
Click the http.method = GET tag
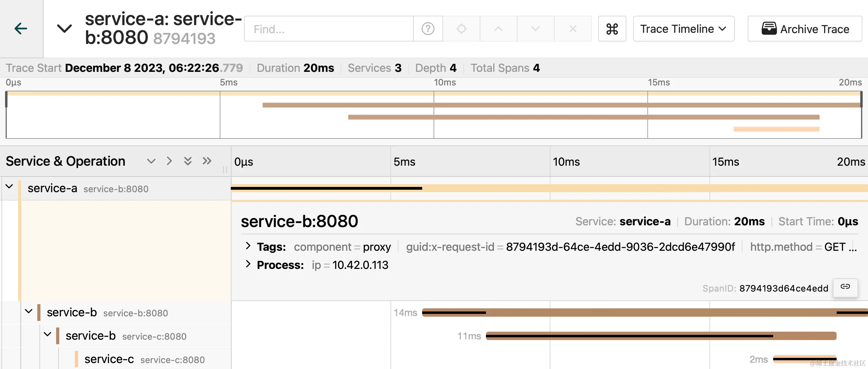click(798, 247)
